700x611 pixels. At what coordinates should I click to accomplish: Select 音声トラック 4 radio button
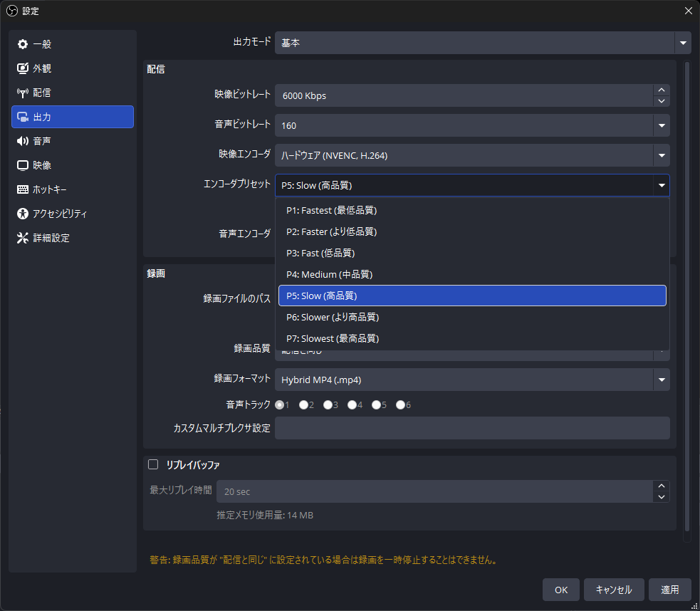[x=352, y=404]
